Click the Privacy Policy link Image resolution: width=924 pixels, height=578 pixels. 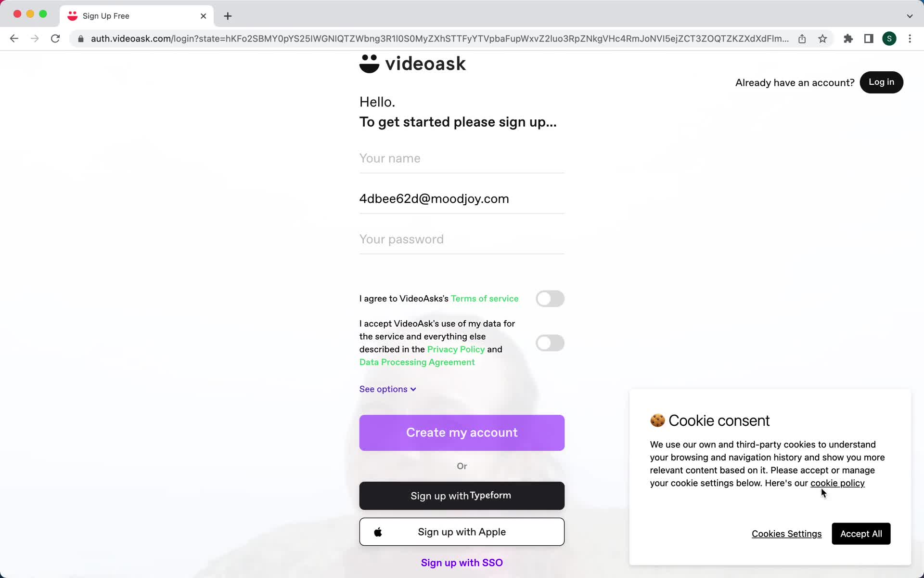tap(456, 349)
